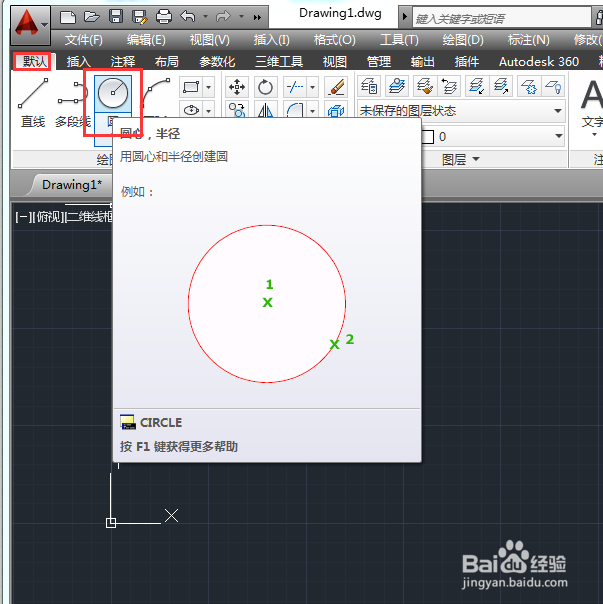This screenshot has width=603, height=604.
Task: Activate the Trim tool
Action: tap(295, 87)
